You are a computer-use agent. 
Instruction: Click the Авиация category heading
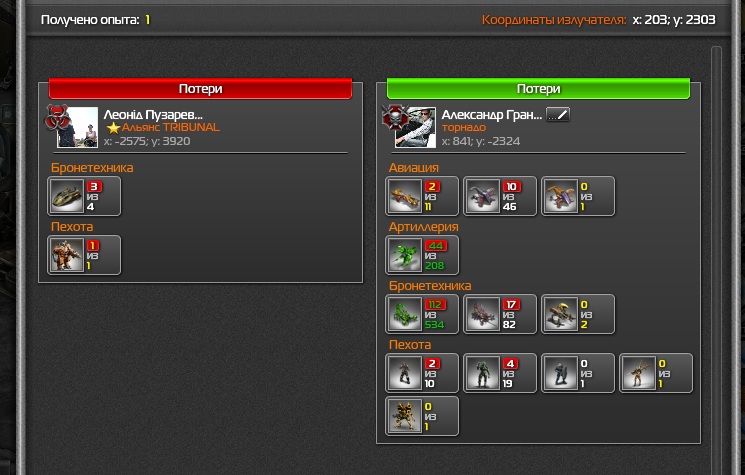pyautogui.click(x=413, y=168)
